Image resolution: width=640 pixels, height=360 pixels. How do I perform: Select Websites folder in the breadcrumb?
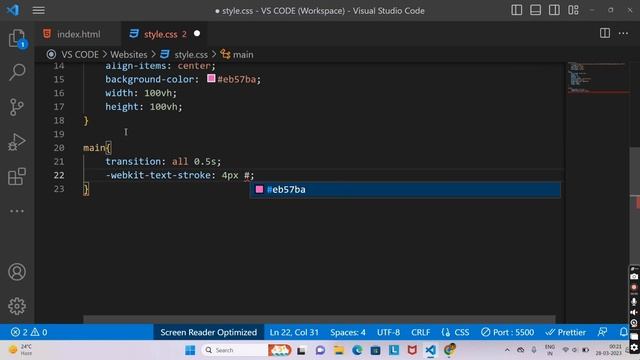pyautogui.click(x=129, y=54)
